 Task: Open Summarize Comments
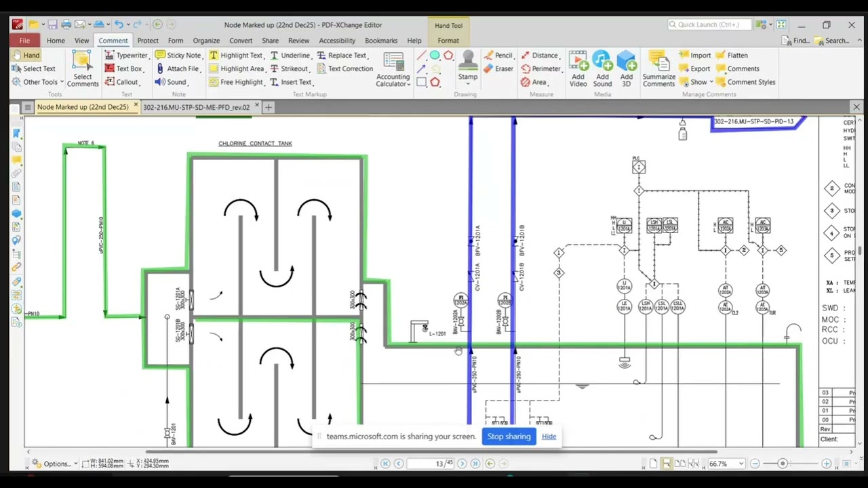(x=658, y=68)
